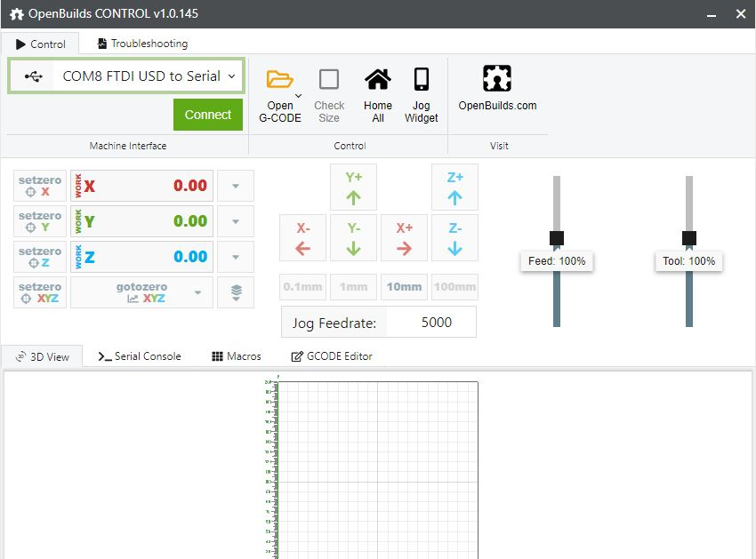Click the green Connect button
This screenshot has width=756, height=559.
(x=208, y=115)
